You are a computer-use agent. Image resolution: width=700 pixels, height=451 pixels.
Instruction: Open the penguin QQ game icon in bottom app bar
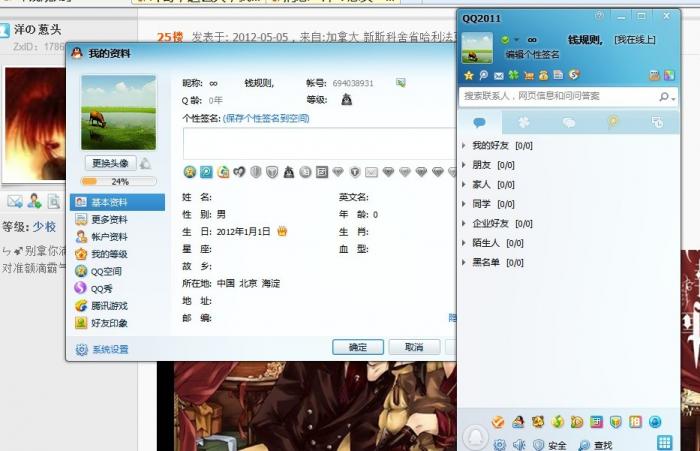point(518,422)
